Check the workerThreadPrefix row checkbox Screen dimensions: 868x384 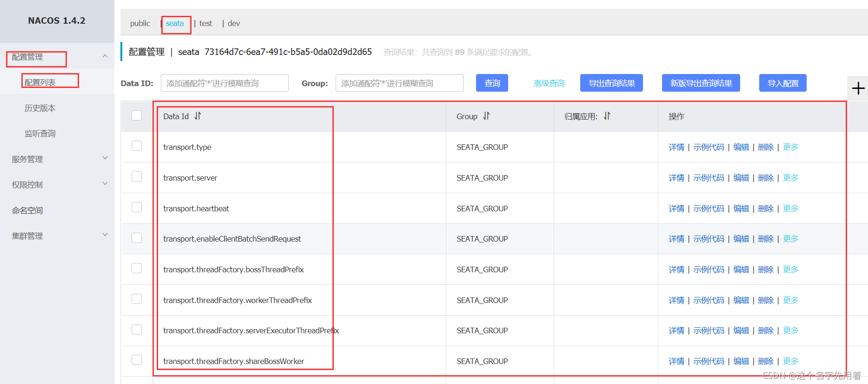137,299
